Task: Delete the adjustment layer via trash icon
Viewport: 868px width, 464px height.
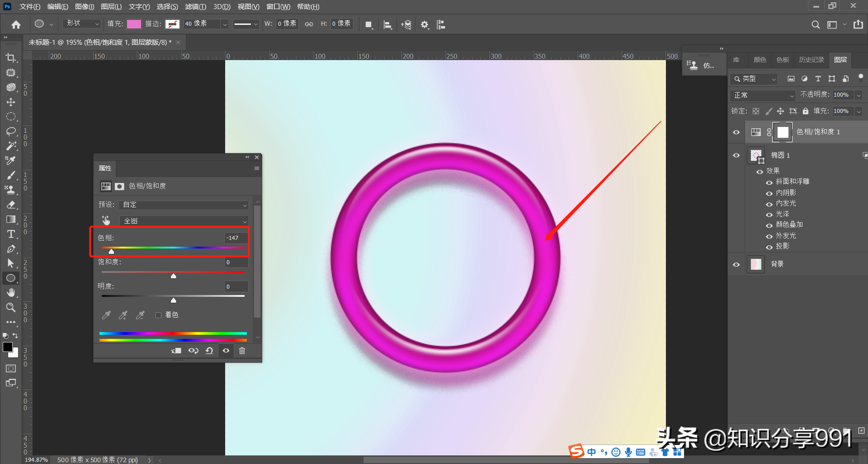Action: click(242, 351)
